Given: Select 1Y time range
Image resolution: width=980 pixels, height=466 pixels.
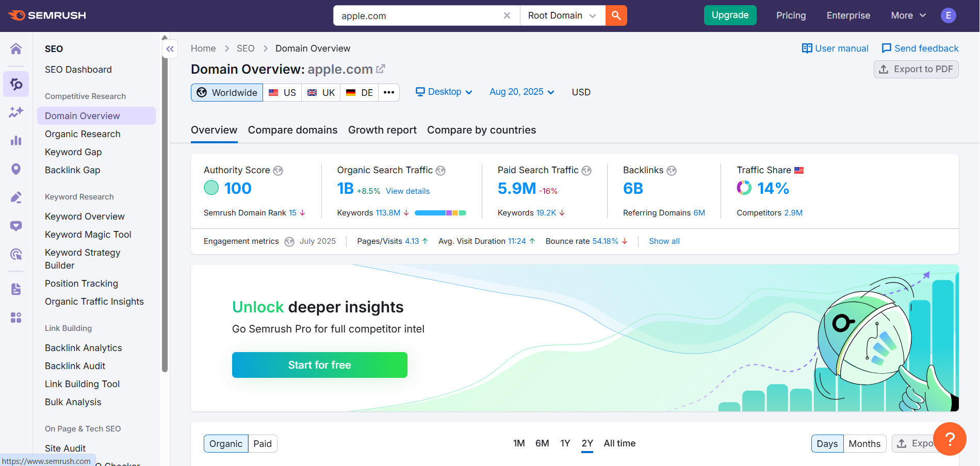Looking at the screenshot, I should (565, 443).
